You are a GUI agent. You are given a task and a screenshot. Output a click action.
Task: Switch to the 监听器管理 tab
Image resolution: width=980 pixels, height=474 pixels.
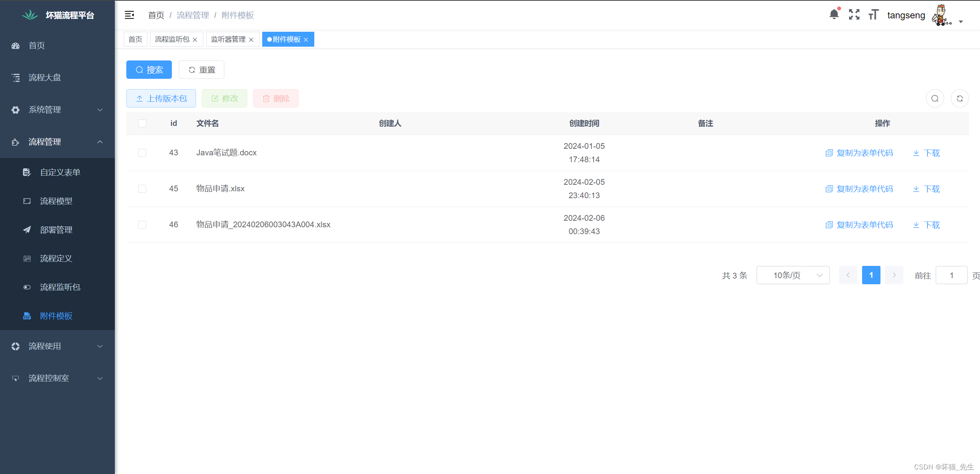point(228,39)
